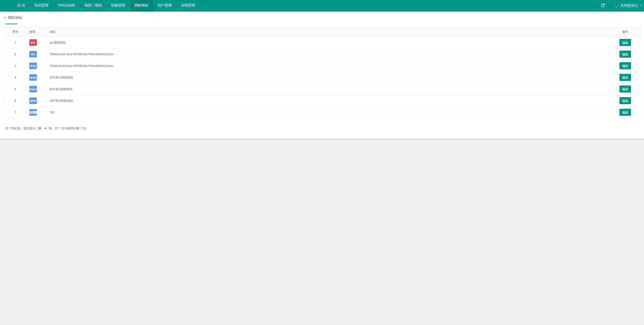Viewport: 644px width, 325px height.
Task: Open the 授权地址 menu item
Action: (x=141, y=5)
